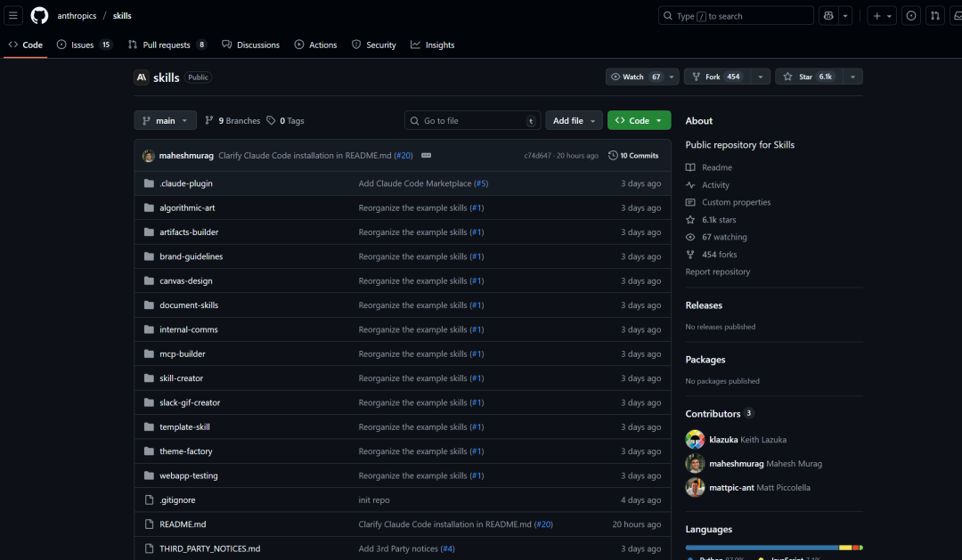Expand the Fork options dropdown arrow
962x560 pixels.
point(760,77)
